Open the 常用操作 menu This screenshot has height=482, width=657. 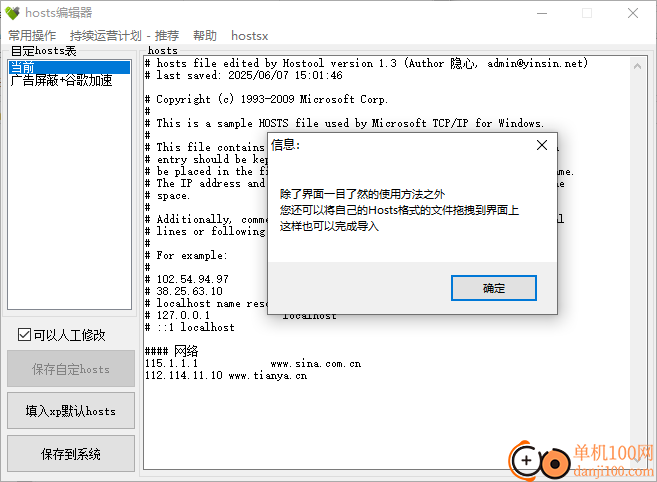coord(32,36)
